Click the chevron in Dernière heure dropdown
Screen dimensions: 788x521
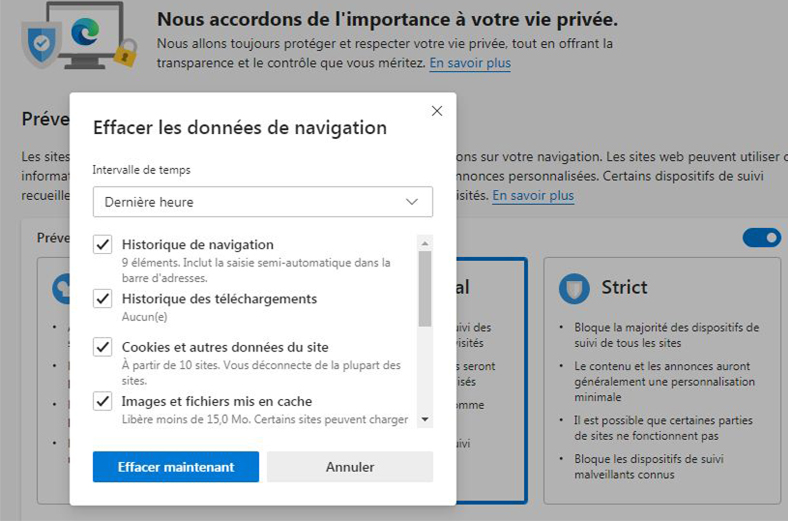[x=412, y=202]
